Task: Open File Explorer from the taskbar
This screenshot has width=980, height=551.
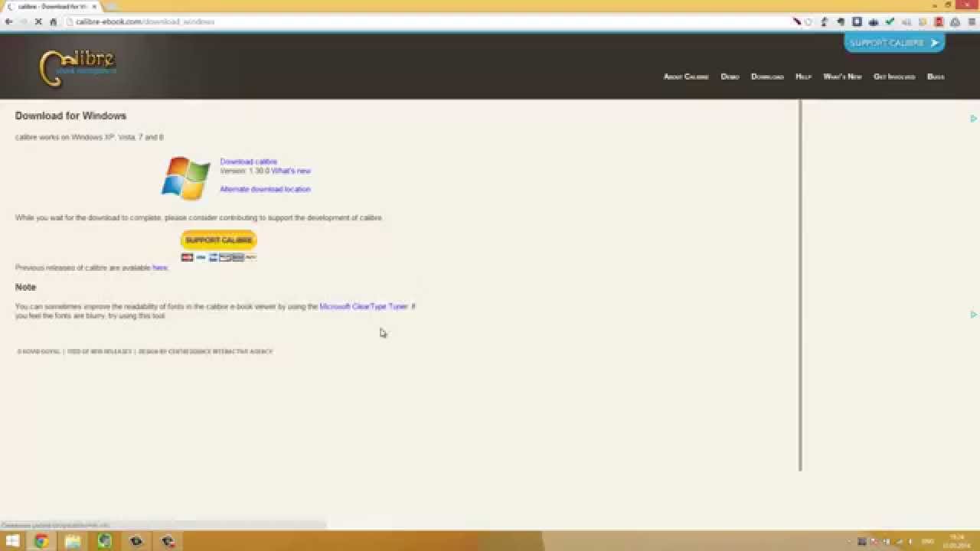Action: [73, 541]
